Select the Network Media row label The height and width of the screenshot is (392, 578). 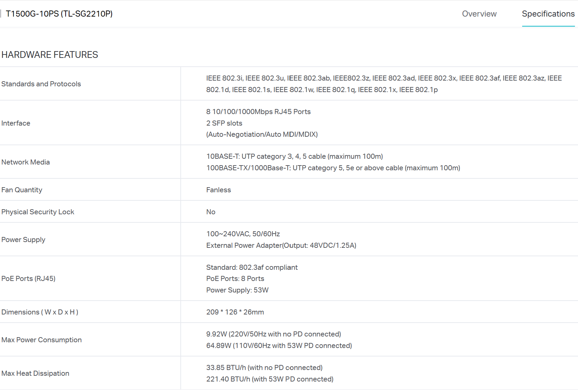click(26, 162)
